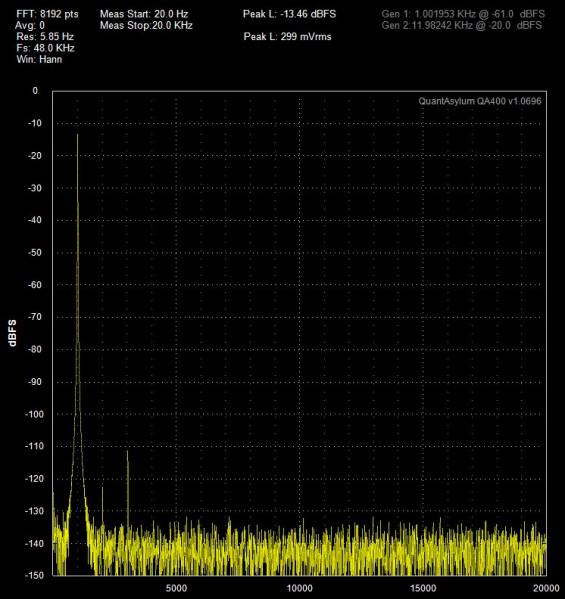This screenshot has width=565, height=599.
Task: Click the Peak L: -13.46 dBFS readout
Action: 290,14
